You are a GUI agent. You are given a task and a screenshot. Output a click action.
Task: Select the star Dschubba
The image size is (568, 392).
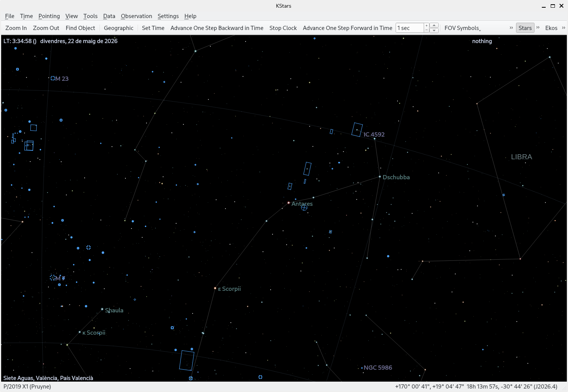tap(380, 177)
